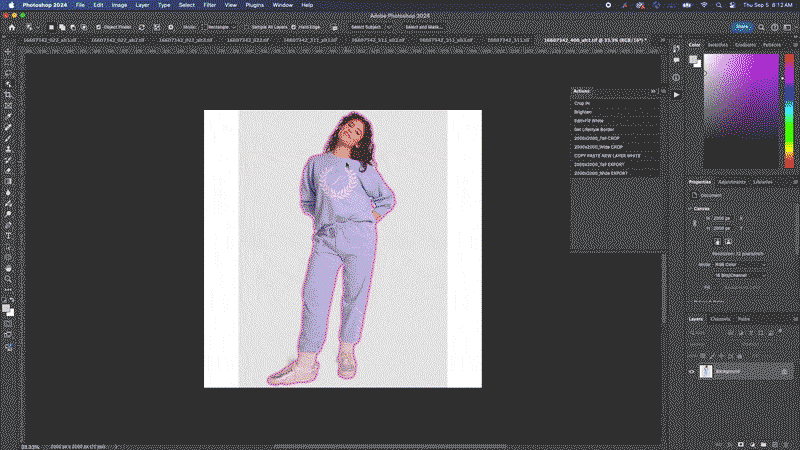The height and width of the screenshot is (450, 800).
Task: Select the Frame tool
Action: [8, 106]
